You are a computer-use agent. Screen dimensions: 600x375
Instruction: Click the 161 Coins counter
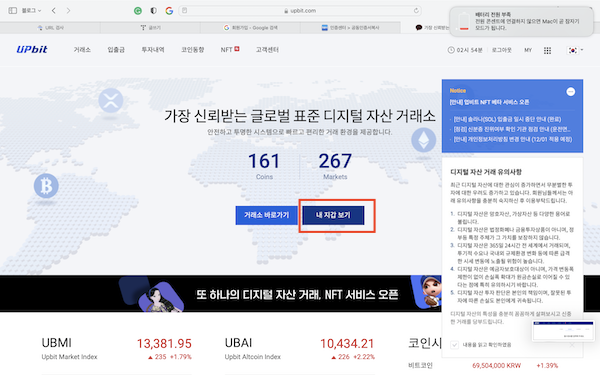264,166
